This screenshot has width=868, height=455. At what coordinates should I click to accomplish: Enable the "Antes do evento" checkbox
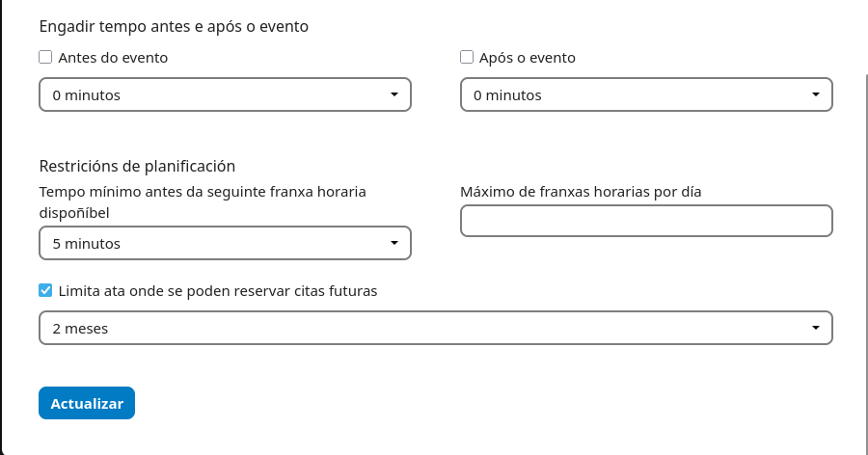pos(45,57)
